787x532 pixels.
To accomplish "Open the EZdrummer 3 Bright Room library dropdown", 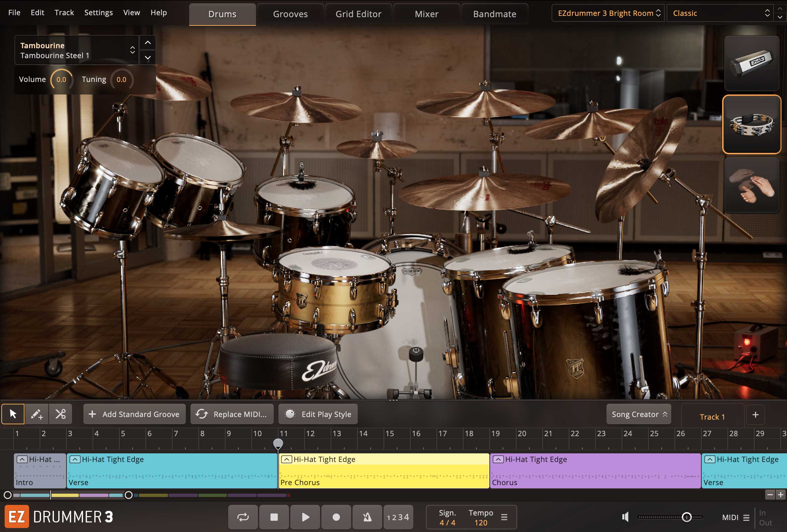I will tap(608, 13).
